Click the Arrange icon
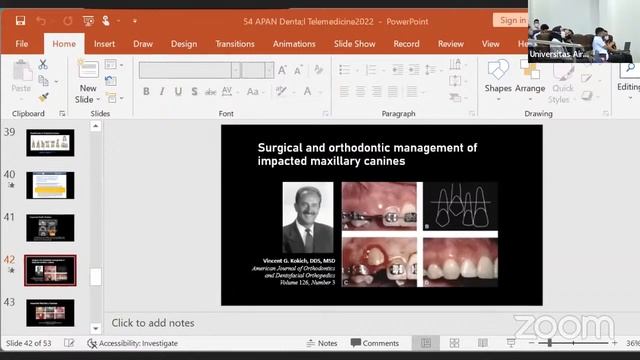The image size is (640, 360). (x=530, y=70)
